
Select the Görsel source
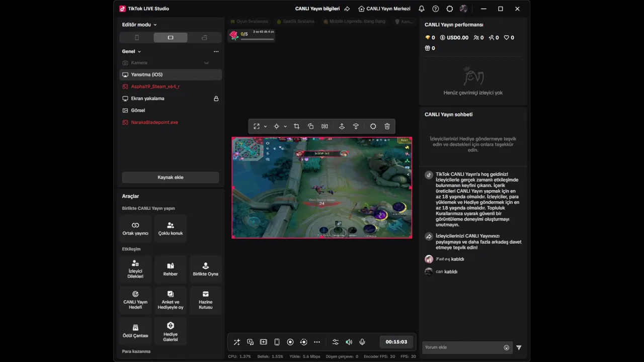point(171,110)
